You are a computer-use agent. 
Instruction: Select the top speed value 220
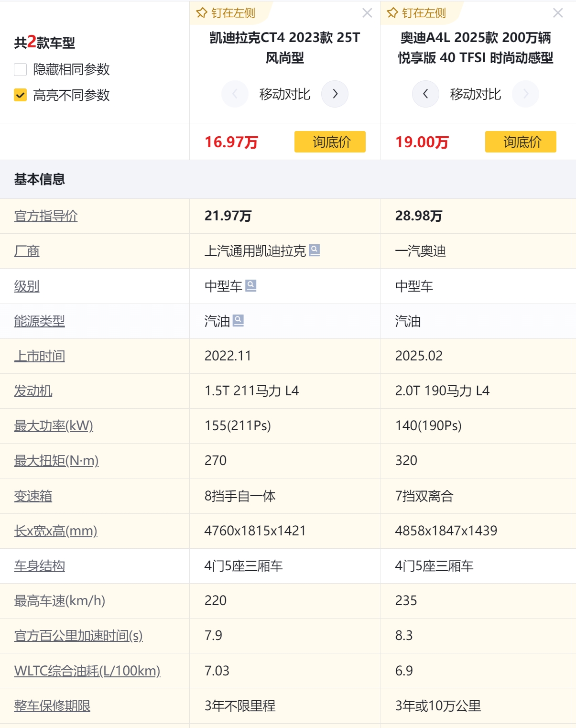[216, 601]
